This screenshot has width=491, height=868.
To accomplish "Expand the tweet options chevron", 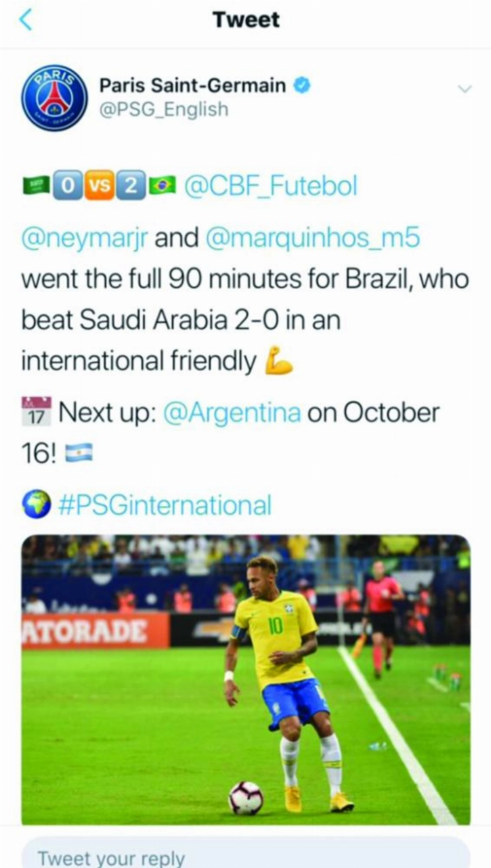I will [x=465, y=88].
